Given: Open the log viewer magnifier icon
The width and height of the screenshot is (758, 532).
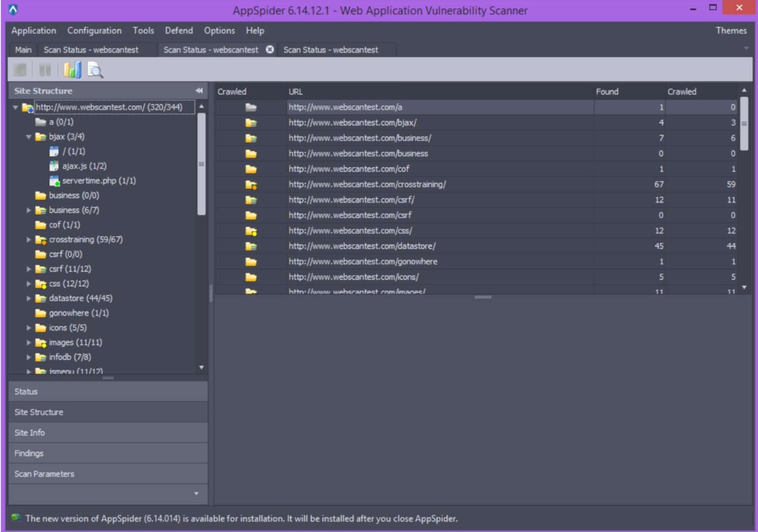Looking at the screenshot, I should 95,70.
